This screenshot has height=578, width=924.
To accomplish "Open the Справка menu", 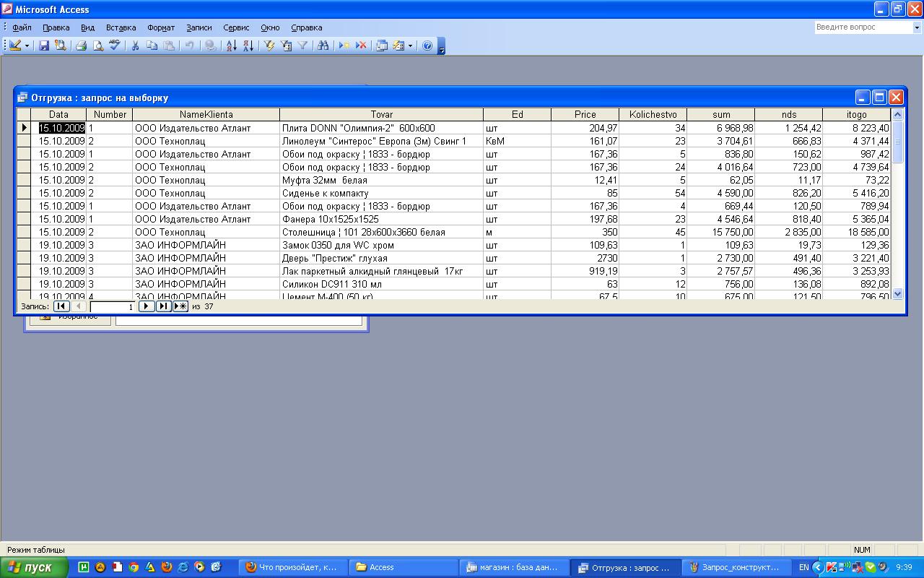I will click(x=307, y=27).
